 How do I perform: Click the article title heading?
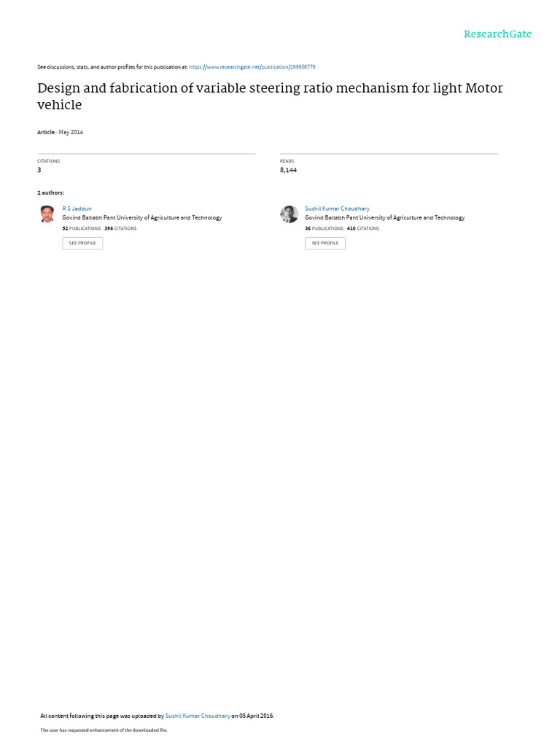(270, 96)
